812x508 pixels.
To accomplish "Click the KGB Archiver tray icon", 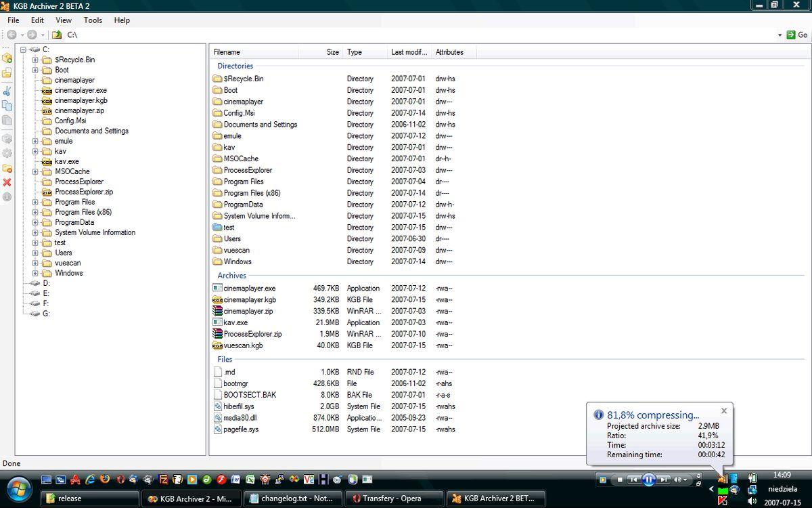I will tap(722, 478).
